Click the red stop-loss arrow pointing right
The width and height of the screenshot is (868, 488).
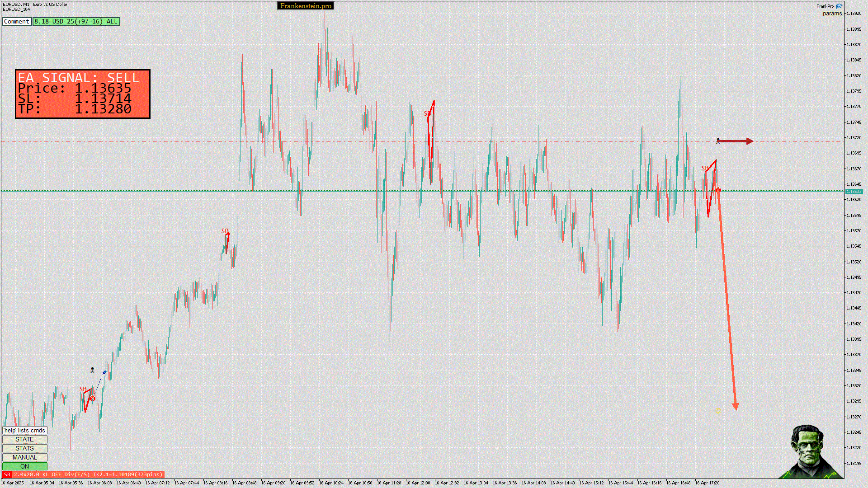736,141
